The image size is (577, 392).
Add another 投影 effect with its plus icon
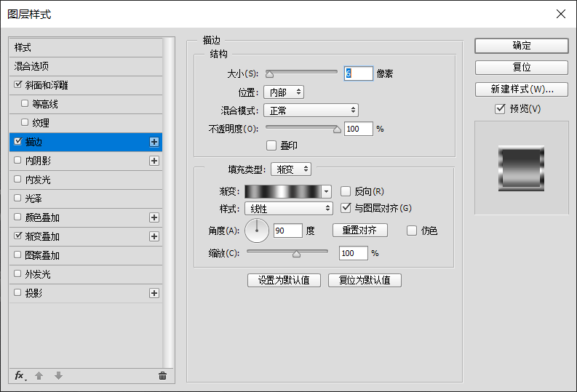tap(154, 293)
